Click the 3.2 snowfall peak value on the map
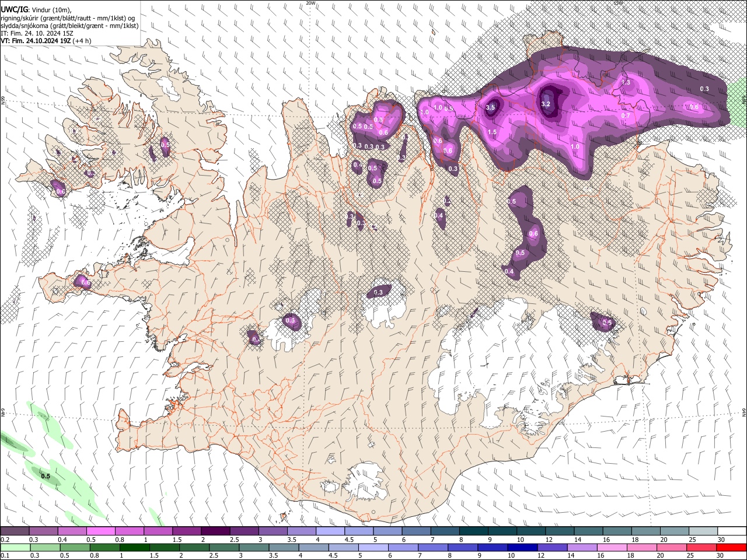This screenshot has height=560, width=747. (x=546, y=104)
